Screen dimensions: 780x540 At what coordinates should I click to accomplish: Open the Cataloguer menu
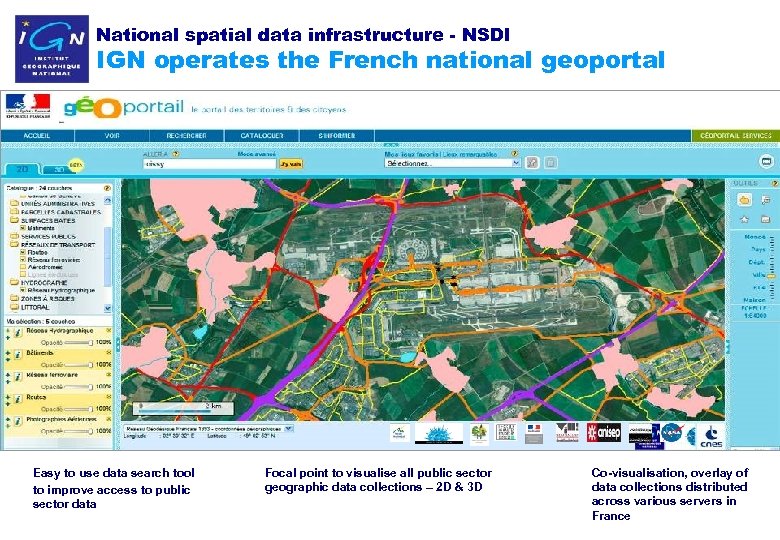(262, 135)
